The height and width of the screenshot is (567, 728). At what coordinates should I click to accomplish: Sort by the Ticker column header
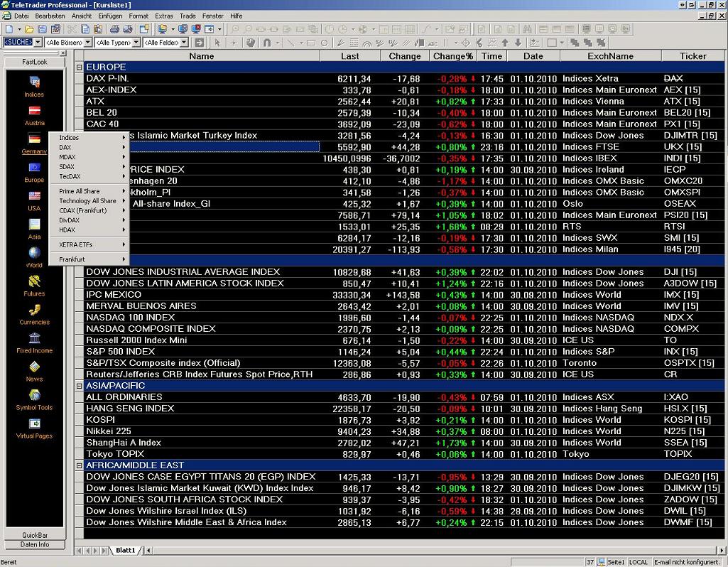coord(692,56)
